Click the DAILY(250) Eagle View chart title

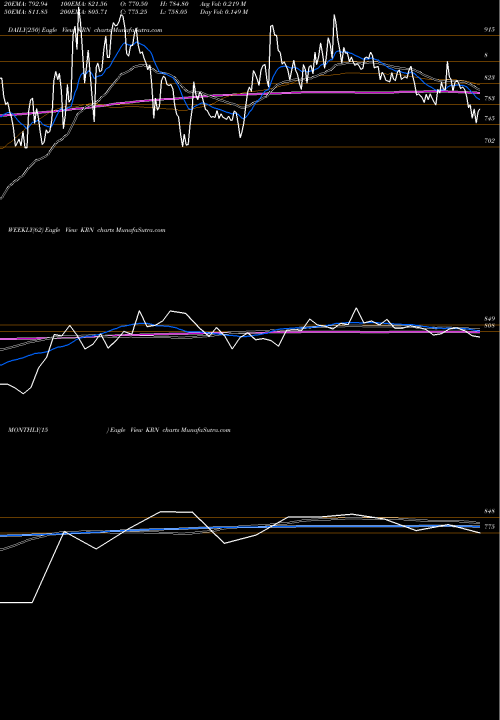(85, 30)
